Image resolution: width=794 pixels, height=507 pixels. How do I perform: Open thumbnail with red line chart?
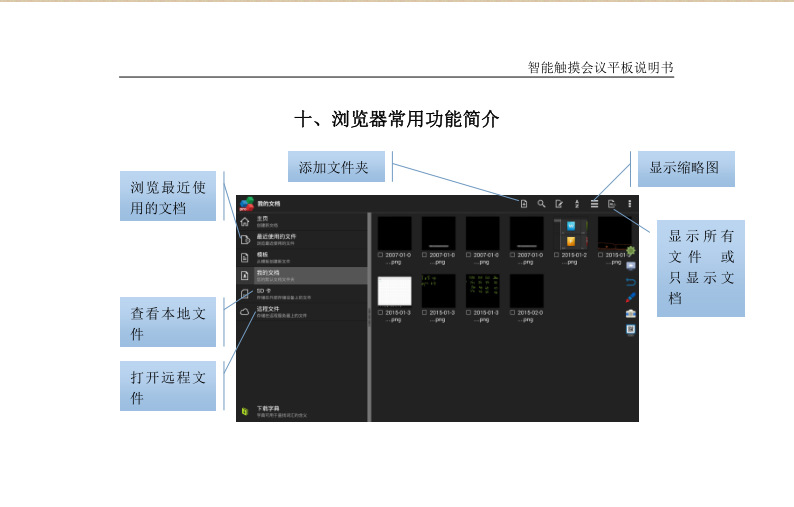click(x=615, y=233)
